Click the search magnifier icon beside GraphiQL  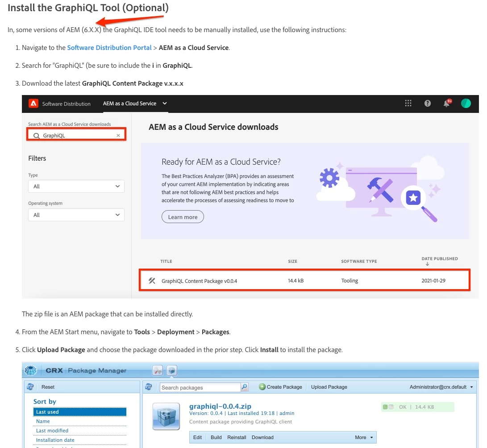click(x=36, y=136)
